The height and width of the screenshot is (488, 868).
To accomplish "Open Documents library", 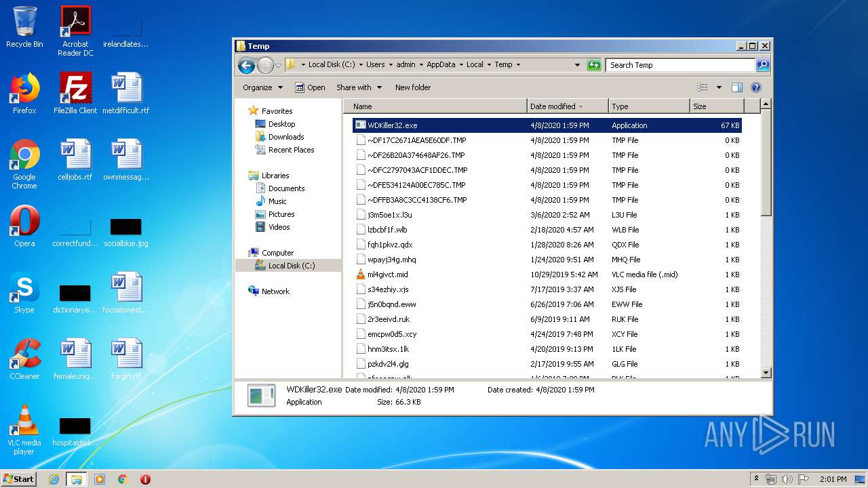I will point(286,188).
